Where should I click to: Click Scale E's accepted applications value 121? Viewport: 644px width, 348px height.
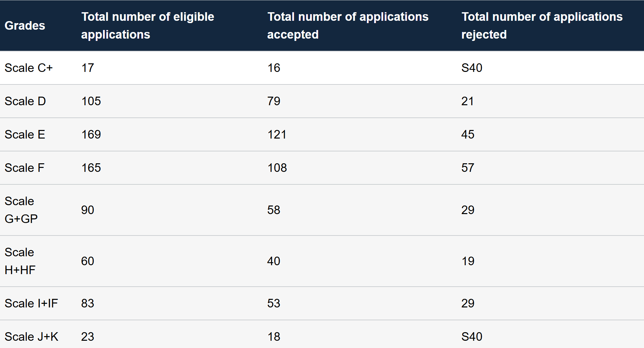pyautogui.click(x=277, y=135)
